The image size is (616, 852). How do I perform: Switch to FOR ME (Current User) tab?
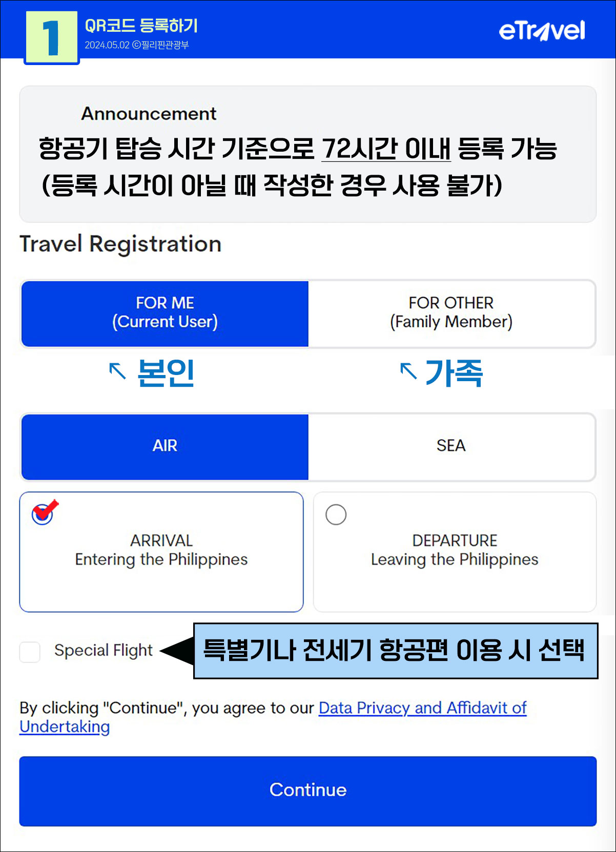[x=165, y=314]
